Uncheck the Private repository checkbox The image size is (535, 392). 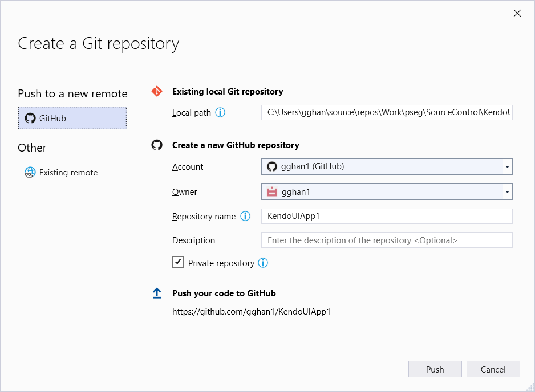[x=179, y=262]
